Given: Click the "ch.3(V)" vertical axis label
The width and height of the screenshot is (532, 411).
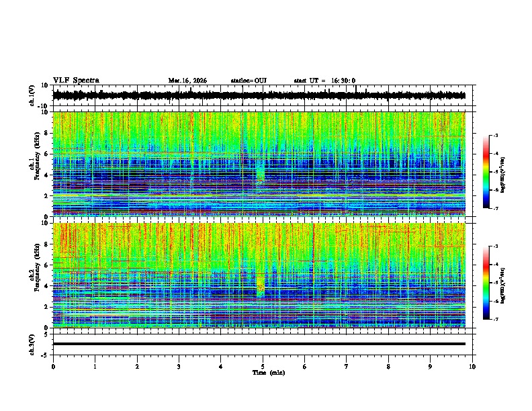Looking at the screenshot, I should pyautogui.click(x=32, y=345).
